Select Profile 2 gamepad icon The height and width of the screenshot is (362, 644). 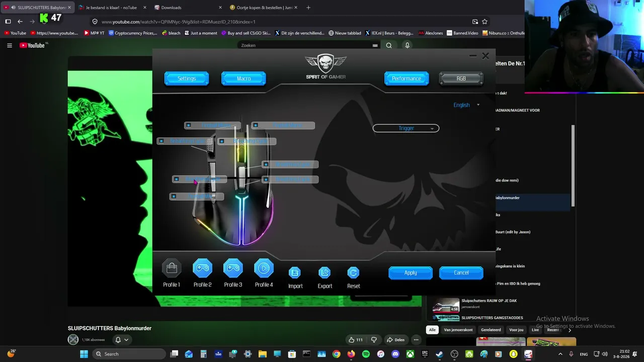(x=202, y=268)
